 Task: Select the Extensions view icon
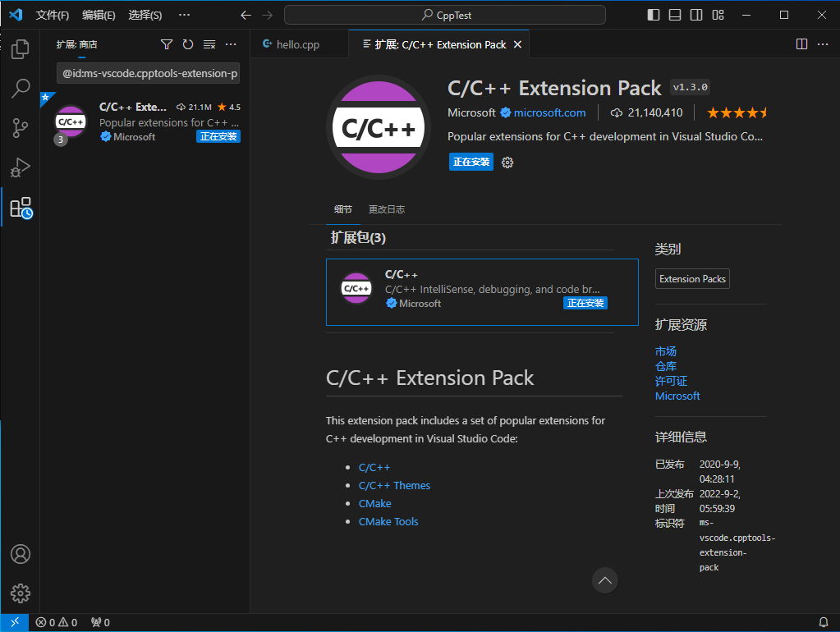pyautogui.click(x=20, y=208)
